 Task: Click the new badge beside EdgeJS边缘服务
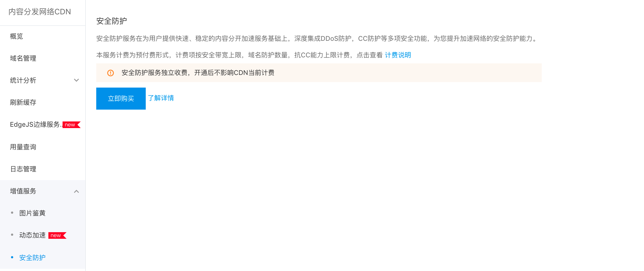pos(71,125)
